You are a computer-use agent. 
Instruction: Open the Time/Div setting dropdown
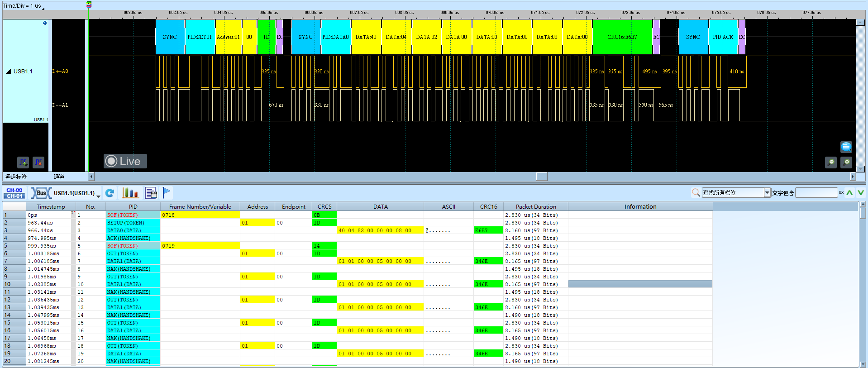(43, 8)
